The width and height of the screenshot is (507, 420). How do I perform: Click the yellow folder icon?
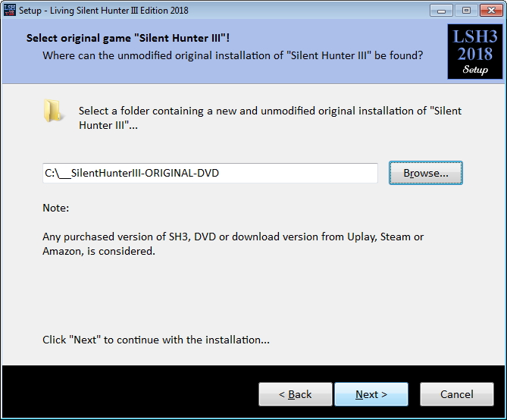pos(52,111)
